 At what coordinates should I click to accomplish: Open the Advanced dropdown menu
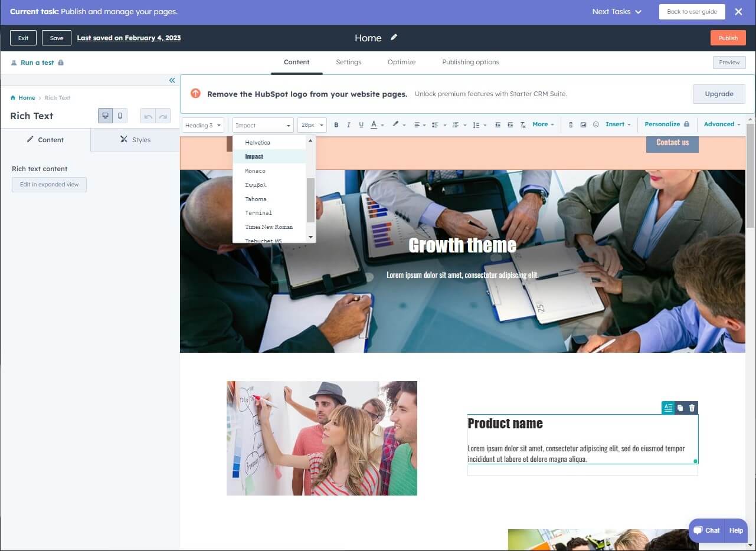[x=722, y=124]
